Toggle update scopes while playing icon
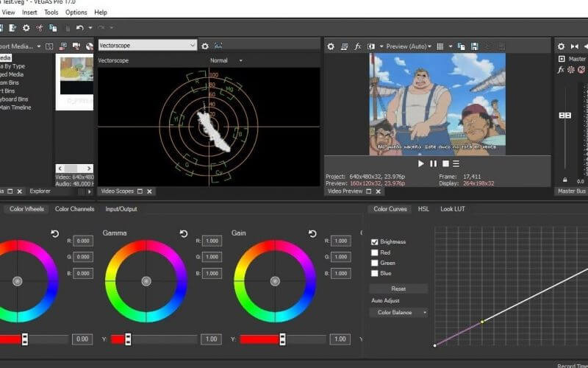 tap(218, 46)
